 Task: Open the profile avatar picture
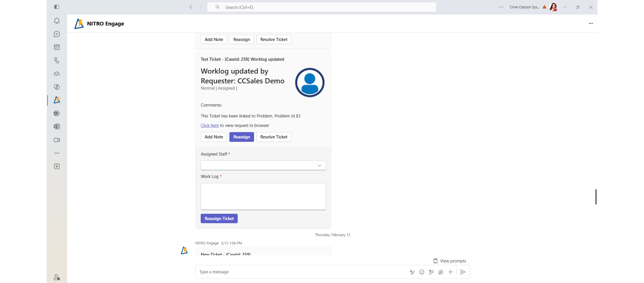tap(553, 7)
